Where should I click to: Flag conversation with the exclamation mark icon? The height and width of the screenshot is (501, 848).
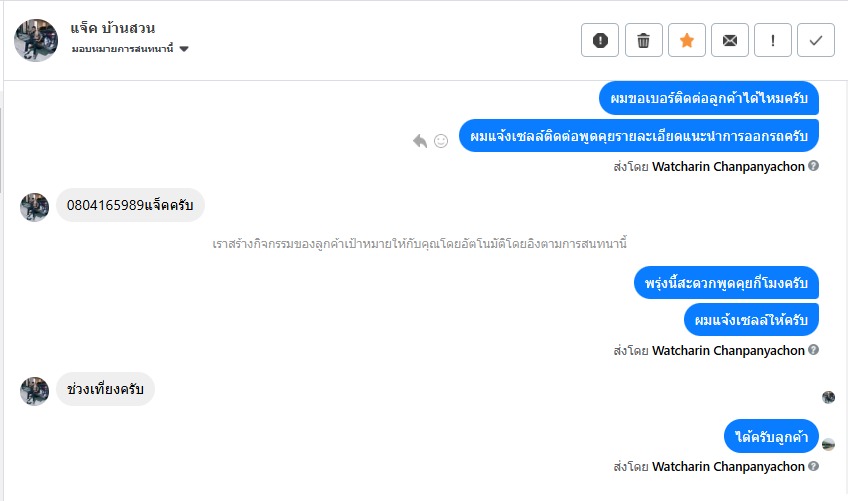coord(773,40)
